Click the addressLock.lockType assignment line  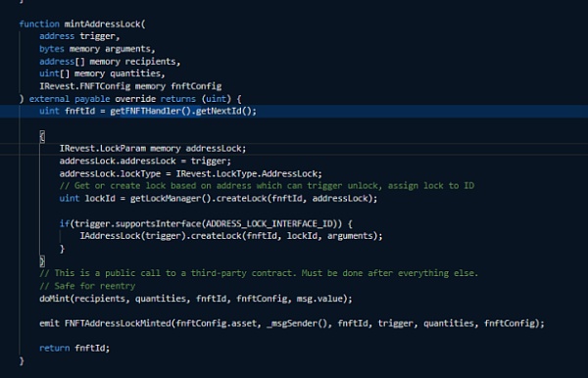pos(190,174)
